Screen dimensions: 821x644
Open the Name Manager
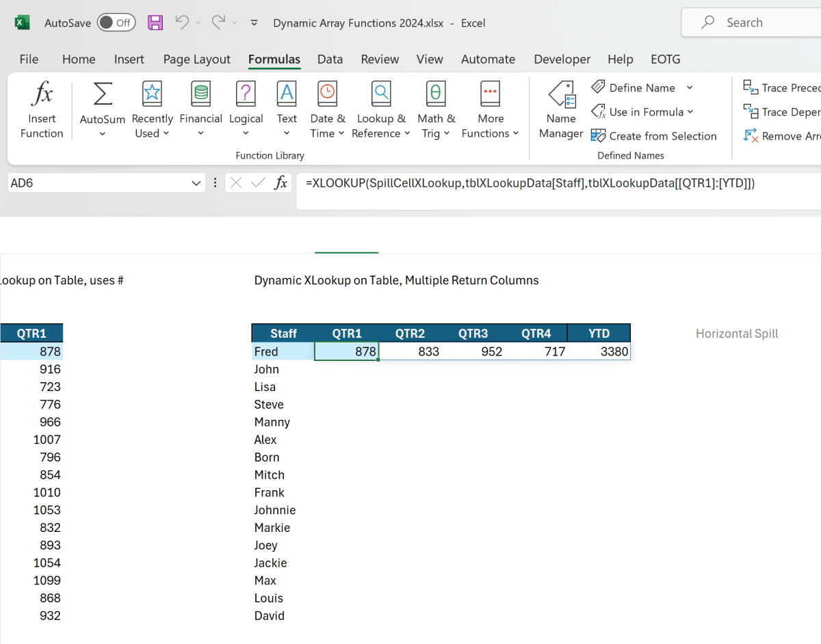(x=561, y=109)
